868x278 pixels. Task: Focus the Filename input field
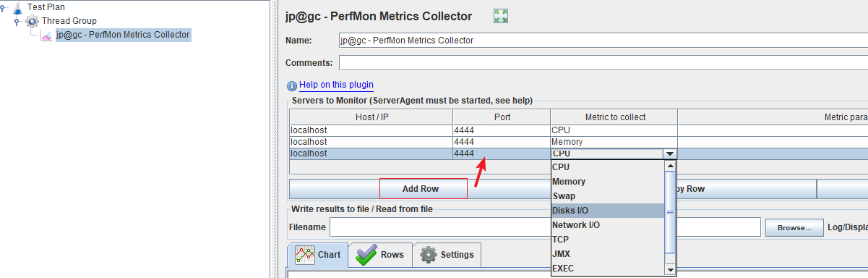click(545, 227)
